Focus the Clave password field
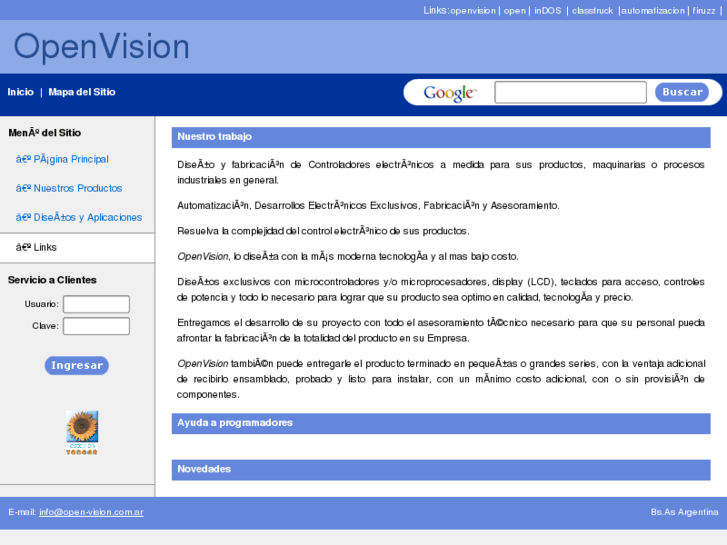The height and width of the screenshot is (545, 727). (x=96, y=326)
